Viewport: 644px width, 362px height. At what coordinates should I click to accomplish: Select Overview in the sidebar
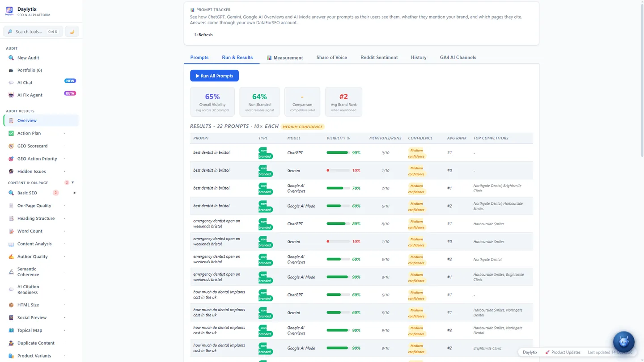41,121
